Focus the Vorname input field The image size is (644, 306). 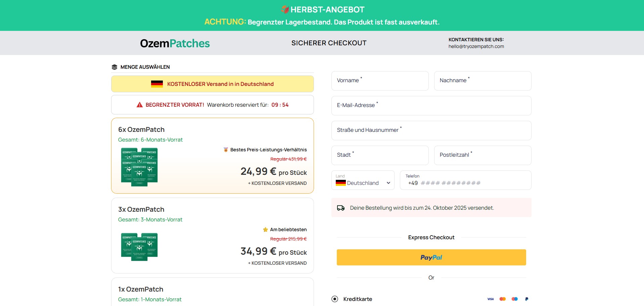pos(380,81)
